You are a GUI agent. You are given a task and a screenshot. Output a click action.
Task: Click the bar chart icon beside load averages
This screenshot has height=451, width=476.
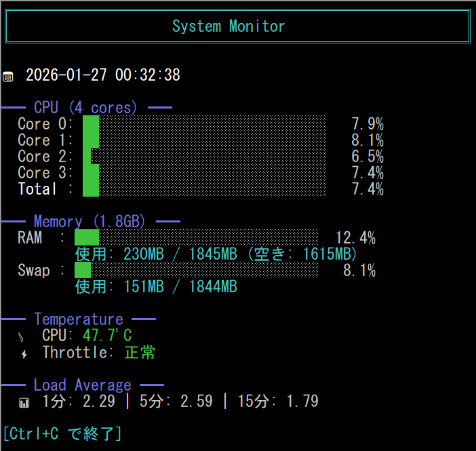click(x=24, y=403)
